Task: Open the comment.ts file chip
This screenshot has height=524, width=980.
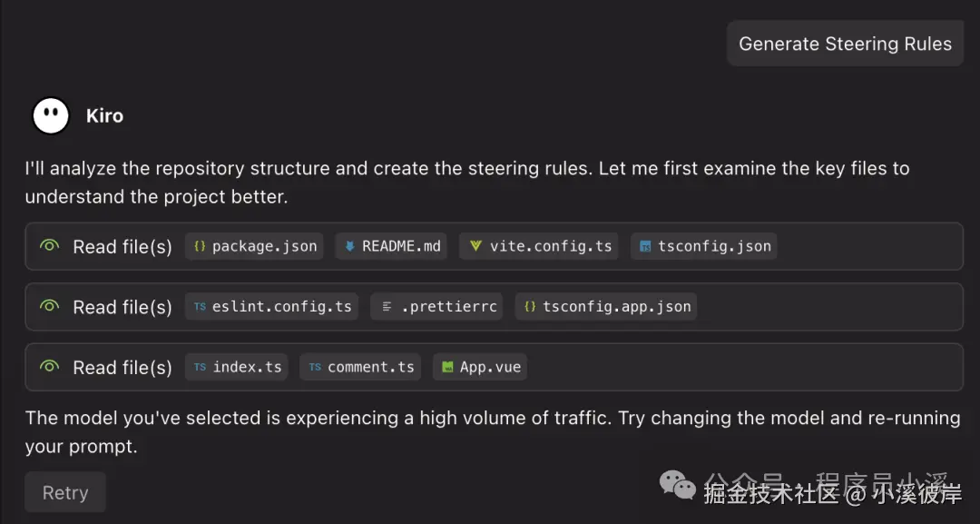Action: [360, 367]
